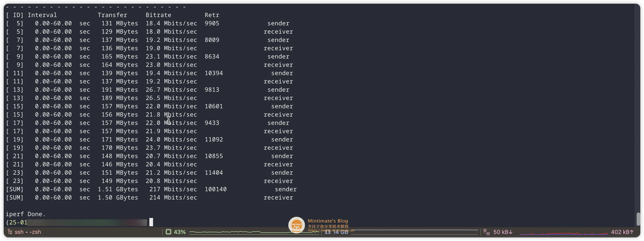The width and height of the screenshot is (644, 241).
Task: Click the 'Bitrate' column header
Action: [159, 15]
